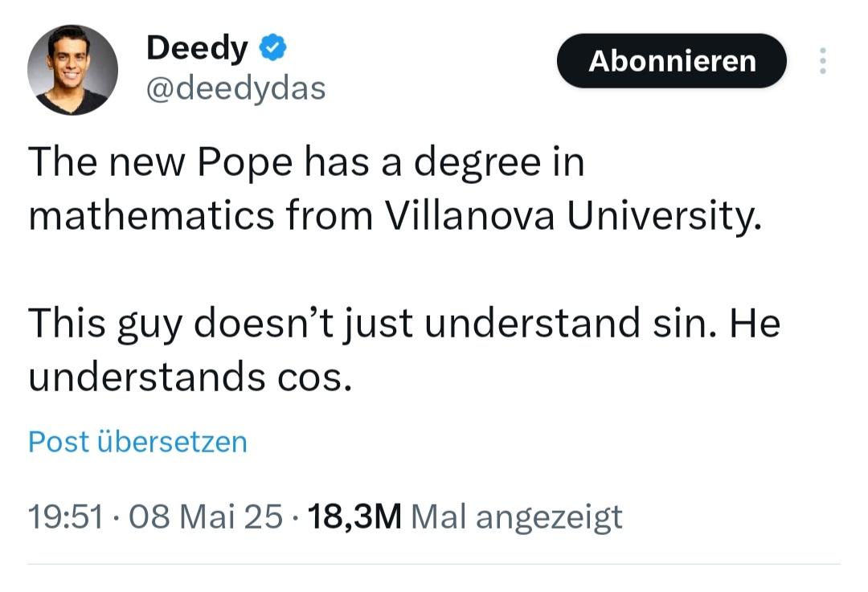The image size is (868, 592).
Task: Click the word understands before cos
Action: [x=147, y=376]
